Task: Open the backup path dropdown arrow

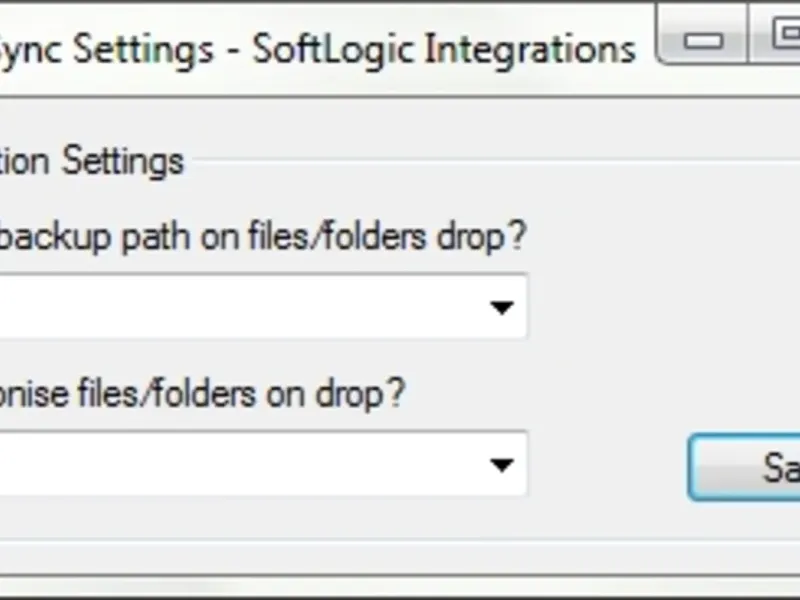Action: 501,308
